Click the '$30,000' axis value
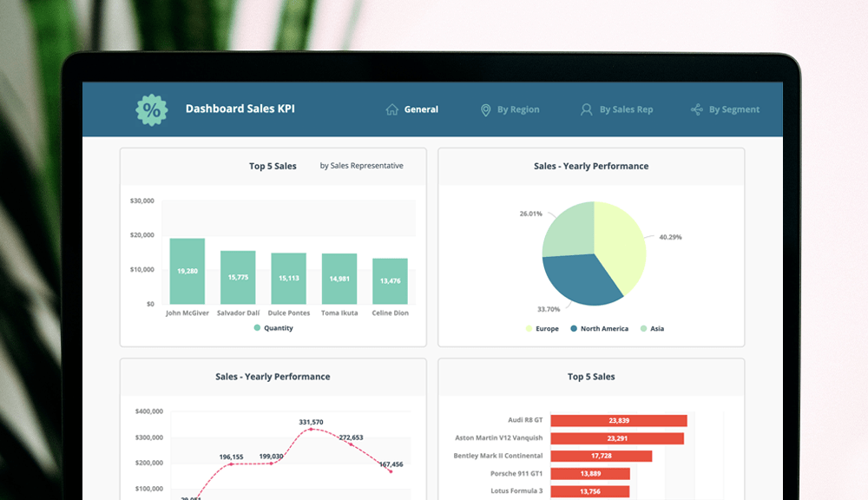This screenshot has width=868, height=500. point(142,201)
